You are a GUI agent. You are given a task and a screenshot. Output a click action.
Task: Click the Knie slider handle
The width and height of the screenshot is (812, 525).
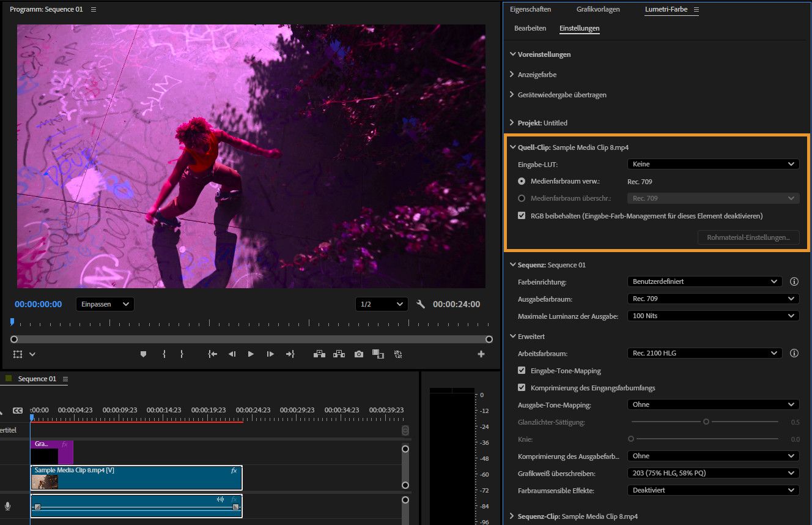(x=630, y=439)
